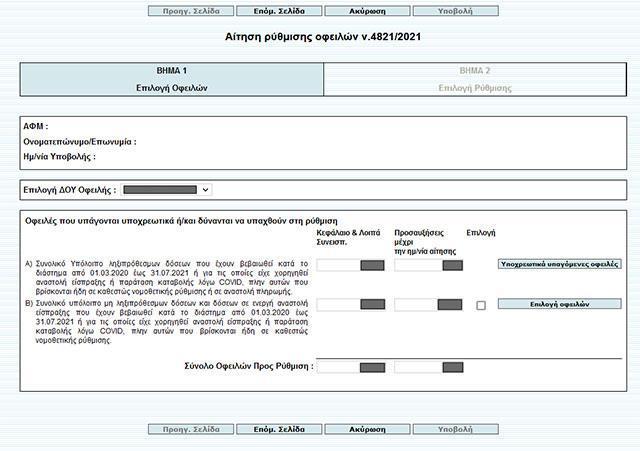This screenshot has height=451, width=640.
Task: Click the Επιλογή οφειλών button
Action: pyautogui.click(x=559, y=304)
